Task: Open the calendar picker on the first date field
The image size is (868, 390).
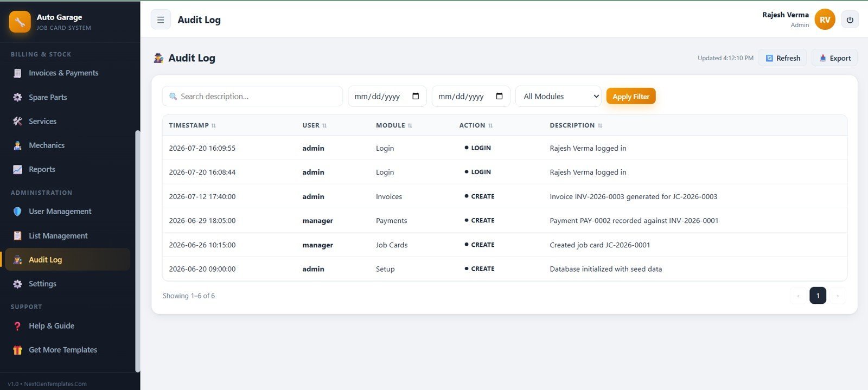Action: click(416, 96)
